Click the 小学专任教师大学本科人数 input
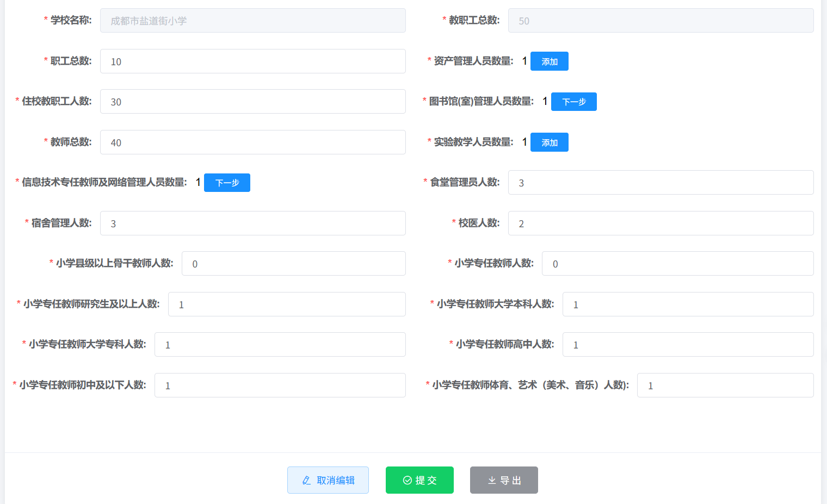The height and width of the screenshot is (504, 827). pyautogui.click(x=688, y=304)
